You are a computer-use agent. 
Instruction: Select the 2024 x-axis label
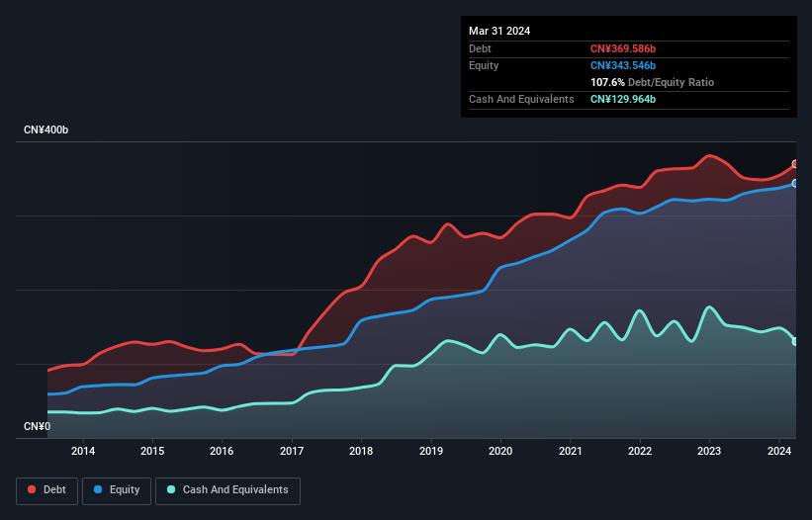pyautogui.click(x=778, y=451)
